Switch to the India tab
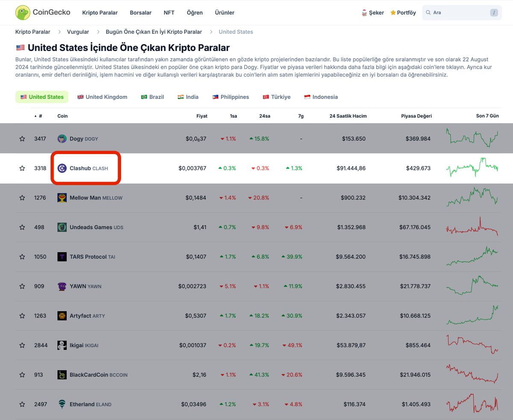 click(x=188, y=97)
